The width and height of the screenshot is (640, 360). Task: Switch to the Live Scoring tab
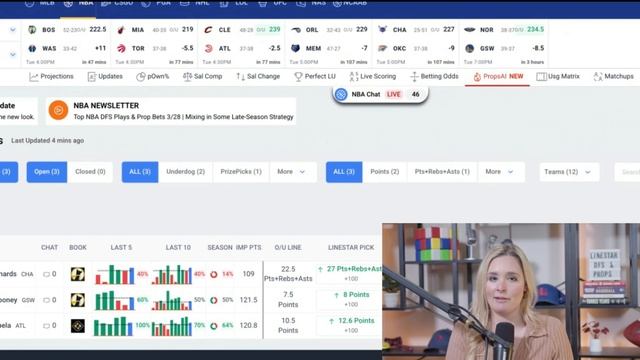[x=373, y=76]
